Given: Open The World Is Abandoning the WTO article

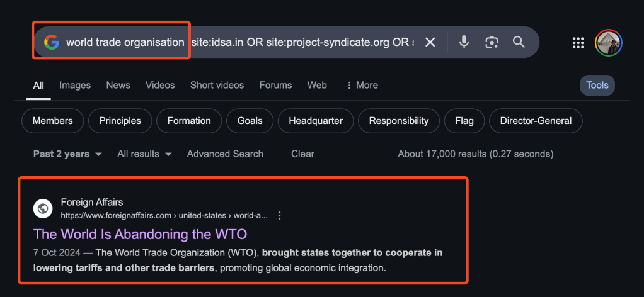Looking at the screenshot, I should [140, 234].
